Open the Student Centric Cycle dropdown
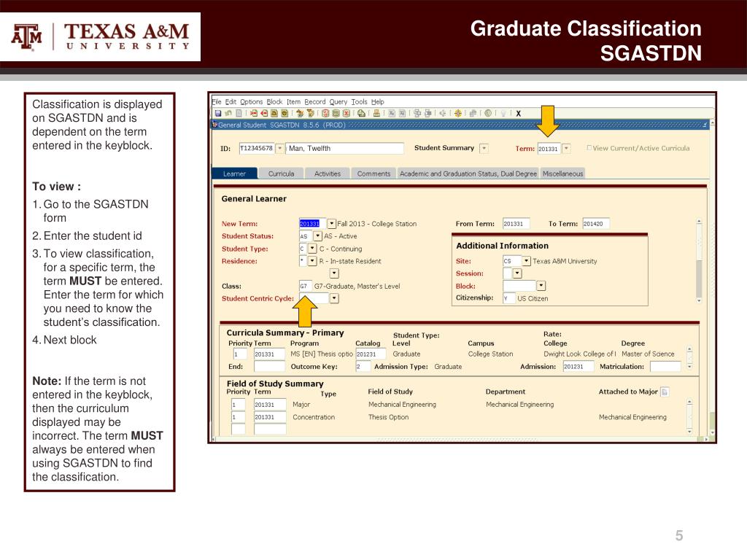The image size is (747, 560). 334,298
